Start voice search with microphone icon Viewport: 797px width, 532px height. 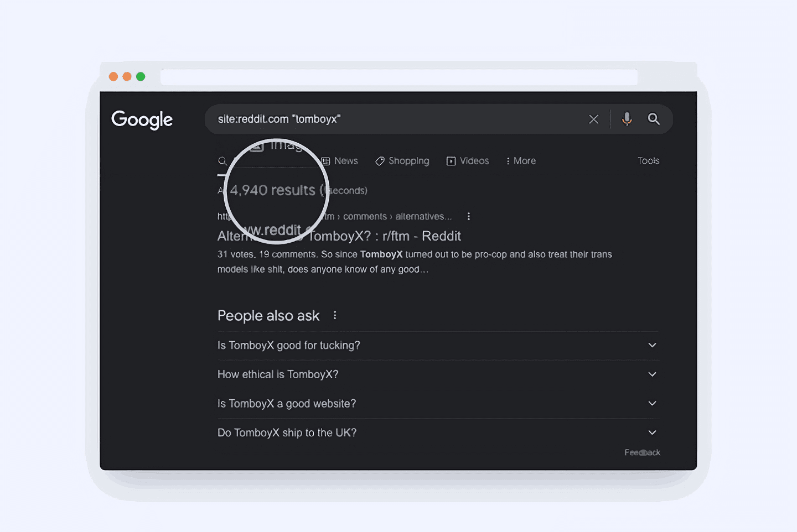[x=627, y=119]
